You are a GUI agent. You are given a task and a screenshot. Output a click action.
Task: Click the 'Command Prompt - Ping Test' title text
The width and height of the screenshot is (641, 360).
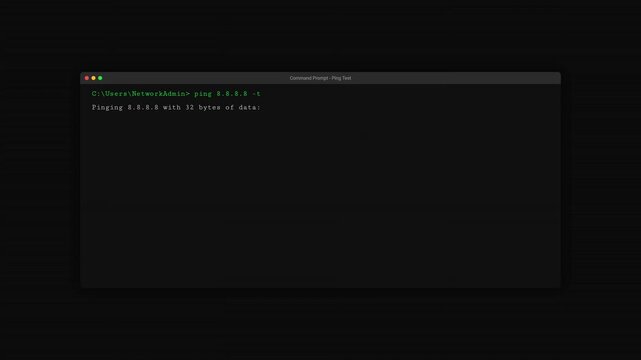click(320, 78)
